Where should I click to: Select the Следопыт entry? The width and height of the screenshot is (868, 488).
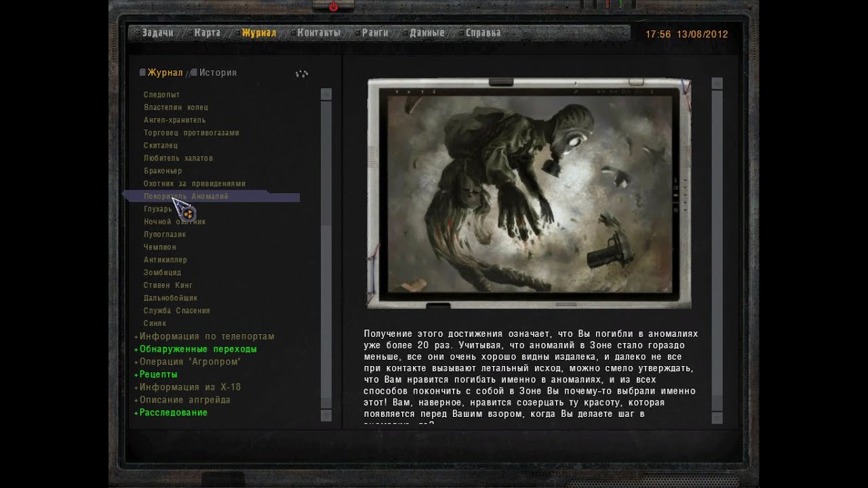coord(161,95)
